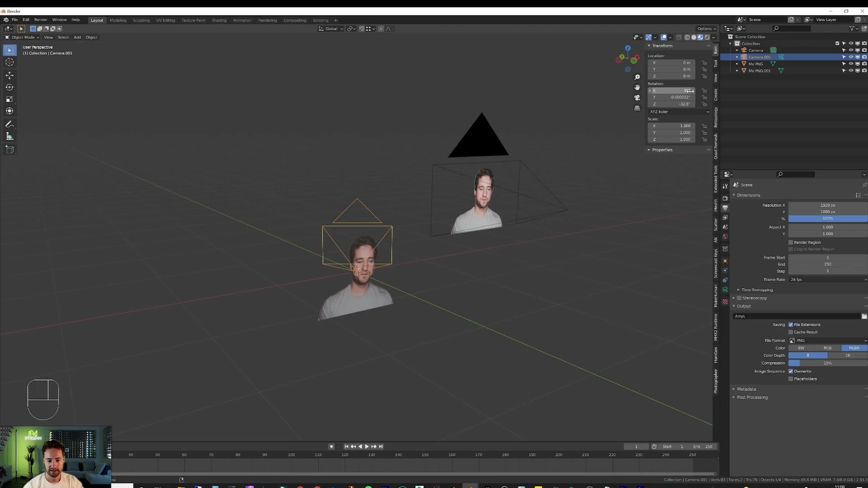
Task: Toggle Collection exclude checkbox in outliner
Action: click(837, 44)
